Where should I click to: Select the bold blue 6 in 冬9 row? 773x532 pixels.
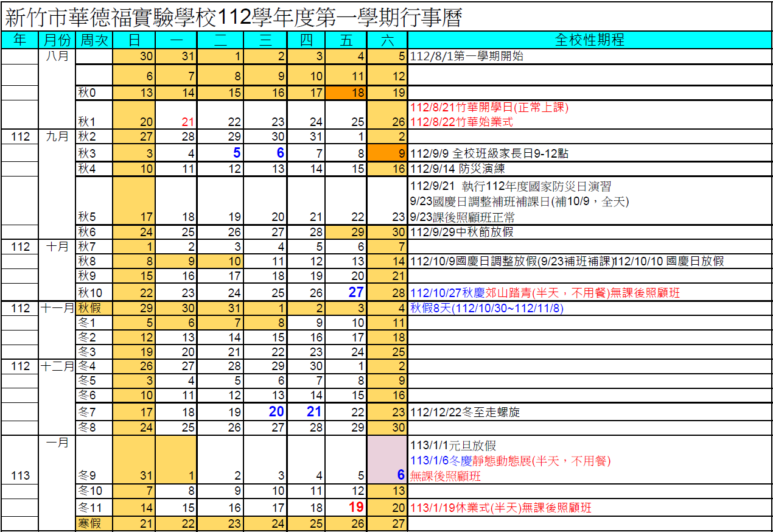pos(400,475)
